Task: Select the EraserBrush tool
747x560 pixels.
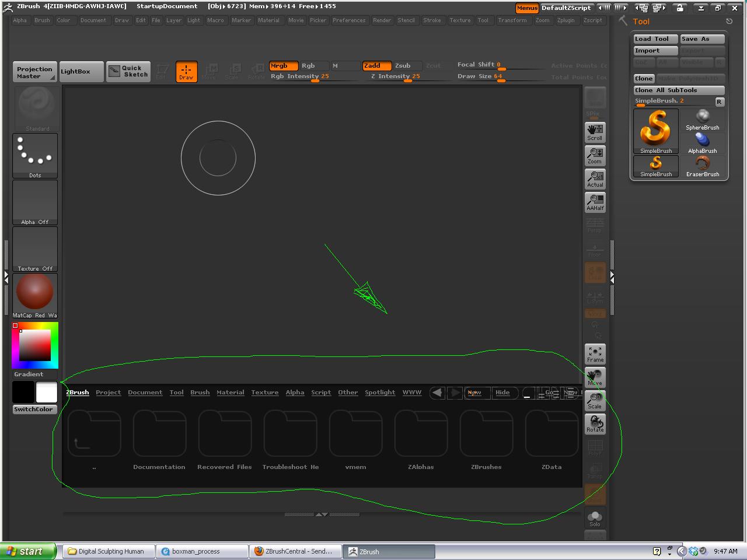Action: click(703, 166)
